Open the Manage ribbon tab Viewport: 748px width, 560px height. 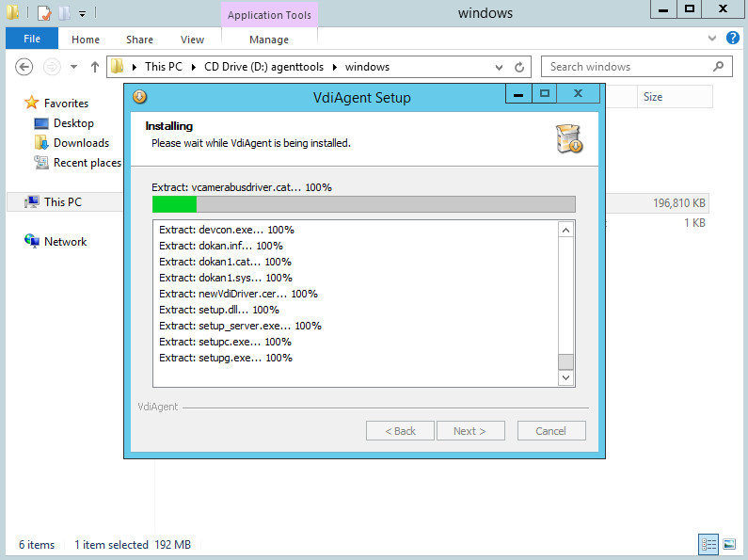point(269,40)
